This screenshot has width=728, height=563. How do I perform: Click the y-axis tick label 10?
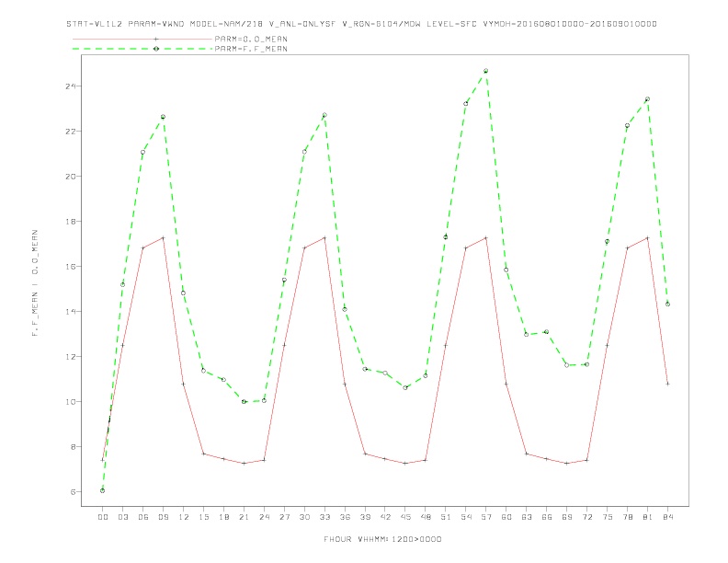click(71, 402)
